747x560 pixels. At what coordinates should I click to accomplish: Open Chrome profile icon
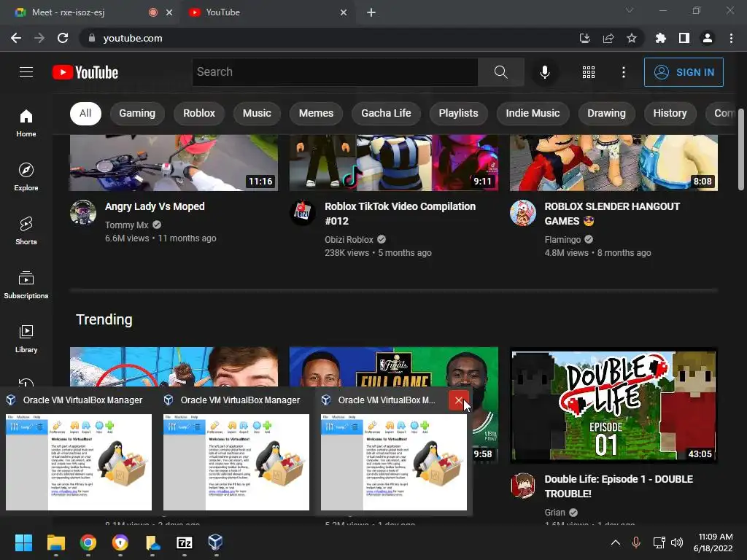[708, 38]
